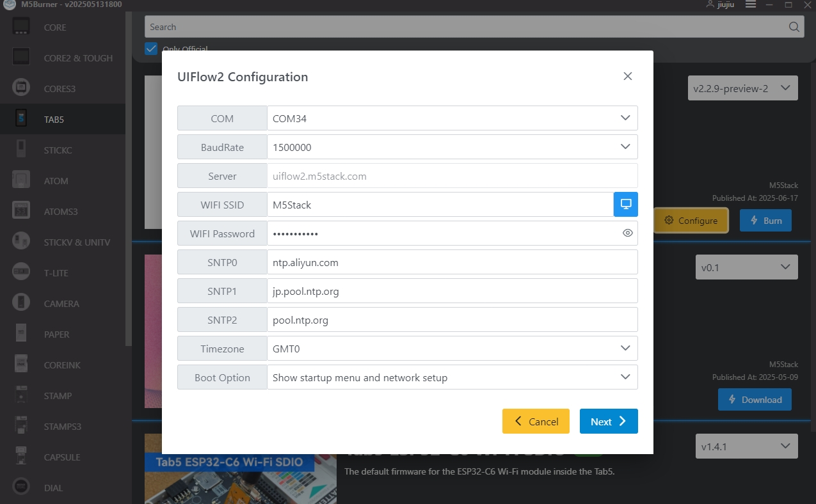This screenshot has height=504, width=816.
Task: Open the COREINK label tab
Action: click(x=62, y=365)
